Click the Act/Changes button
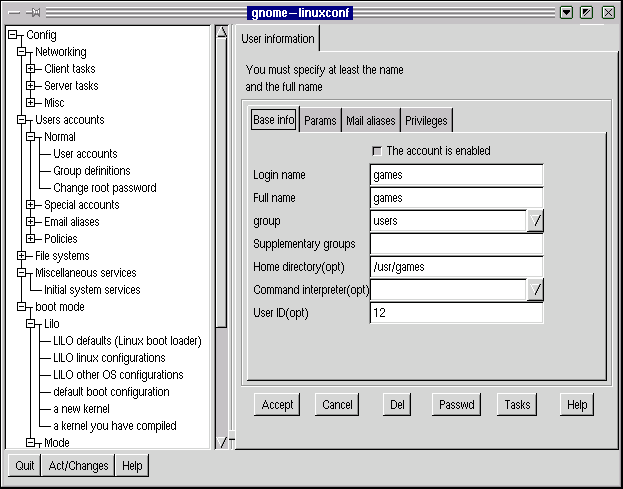Image resolution: width=623 pixels, height=489 pixels. 78,466
